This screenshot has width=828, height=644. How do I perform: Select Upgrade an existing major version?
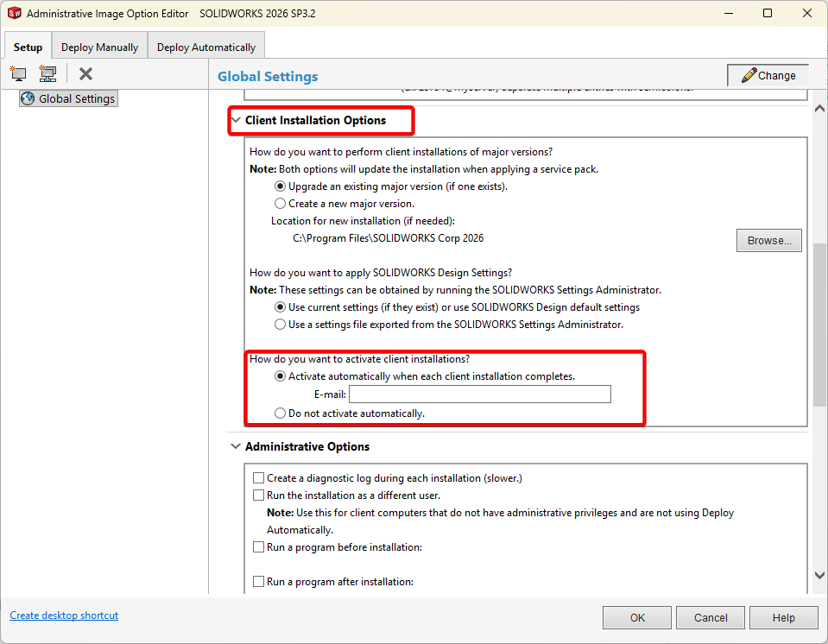point(280,186)
